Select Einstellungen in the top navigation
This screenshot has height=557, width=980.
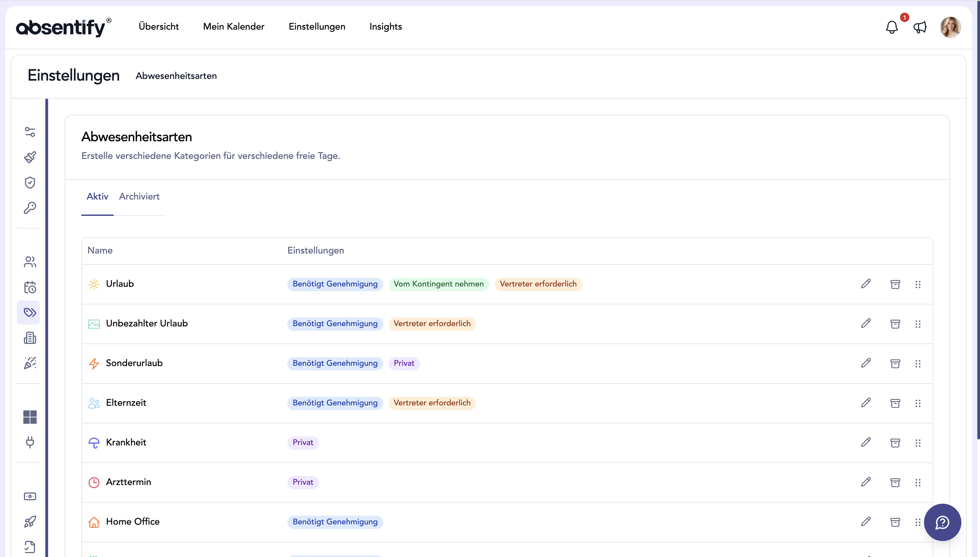point(317,26)
